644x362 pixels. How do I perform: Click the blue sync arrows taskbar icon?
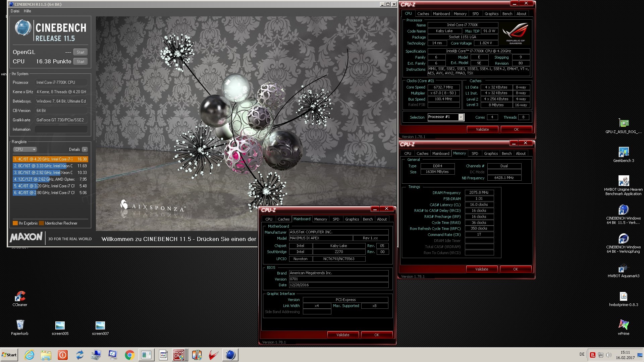click(x=79, y=355)
